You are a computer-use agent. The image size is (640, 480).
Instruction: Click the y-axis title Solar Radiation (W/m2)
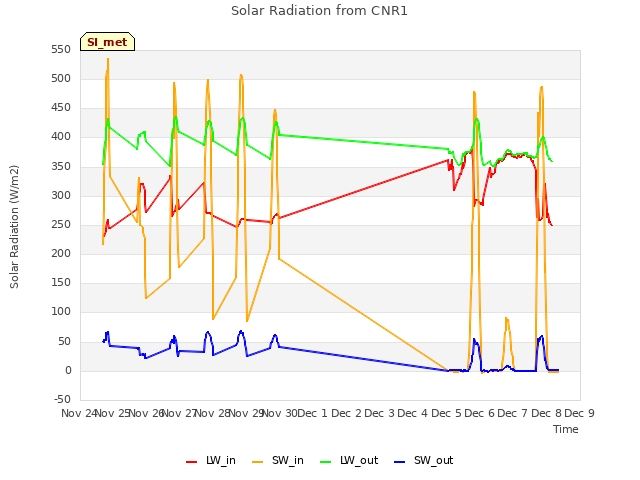14,227
